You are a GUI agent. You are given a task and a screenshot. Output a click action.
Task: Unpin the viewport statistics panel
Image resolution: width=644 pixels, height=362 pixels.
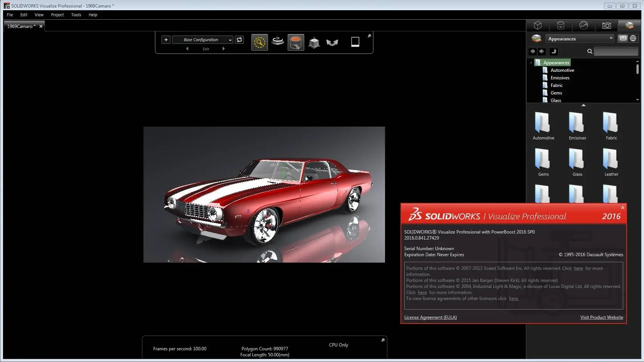383,340
